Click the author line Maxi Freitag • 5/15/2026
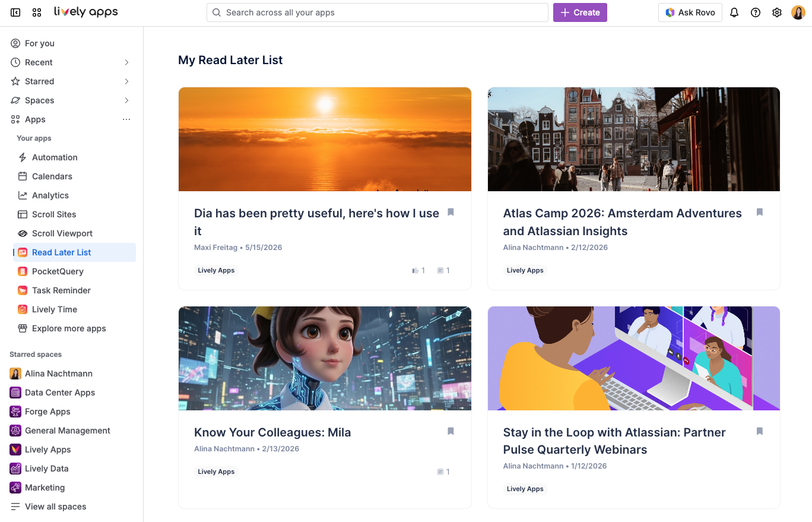The height and width of the screenshot is (522, 812). pos(238,247)
